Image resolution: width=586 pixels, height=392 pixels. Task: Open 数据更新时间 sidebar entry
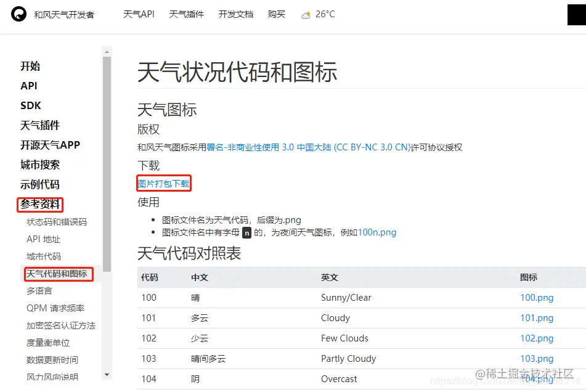pos(52,360)
